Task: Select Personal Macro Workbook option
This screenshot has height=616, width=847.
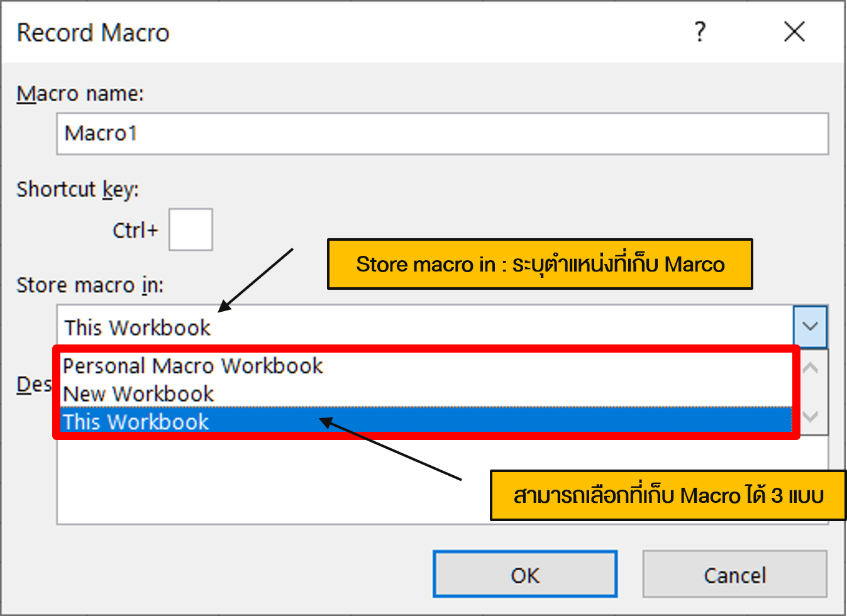Action: pos(426,366)
